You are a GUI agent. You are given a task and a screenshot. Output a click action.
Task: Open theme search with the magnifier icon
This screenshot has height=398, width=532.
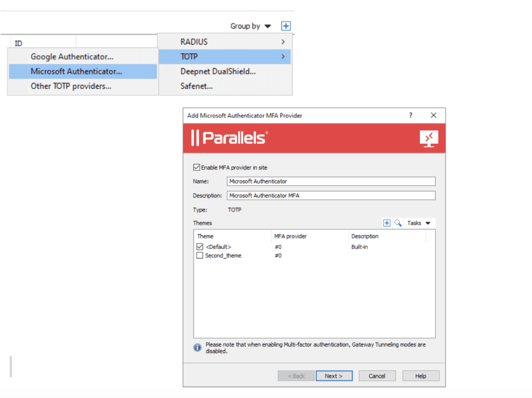397,223
